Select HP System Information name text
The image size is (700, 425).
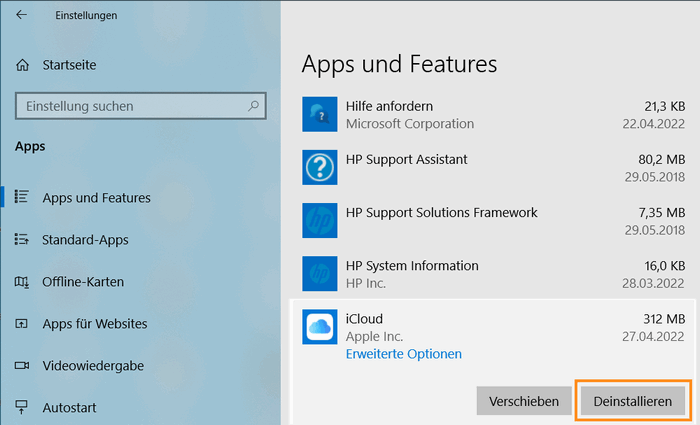pos(412,266)
